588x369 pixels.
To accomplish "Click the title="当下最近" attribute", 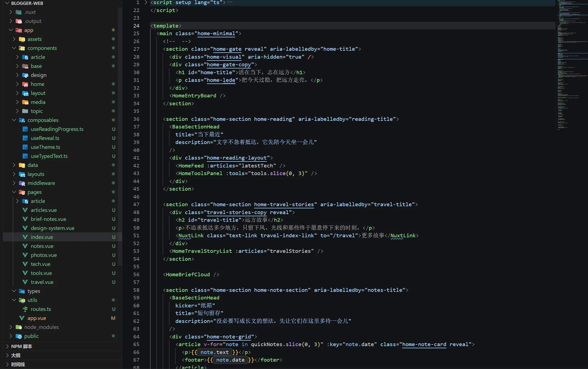I will [199, 135].
